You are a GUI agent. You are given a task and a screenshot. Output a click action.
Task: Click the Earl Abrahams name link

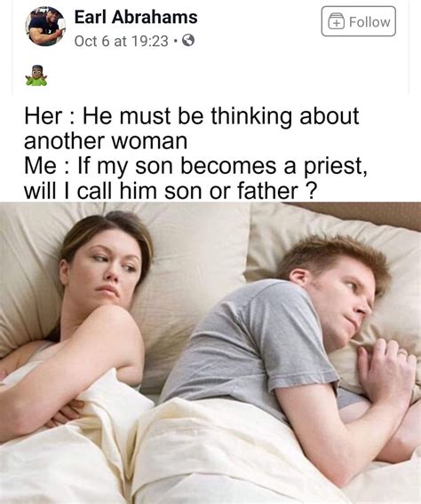pyautogui.click(x=136, y=17)
